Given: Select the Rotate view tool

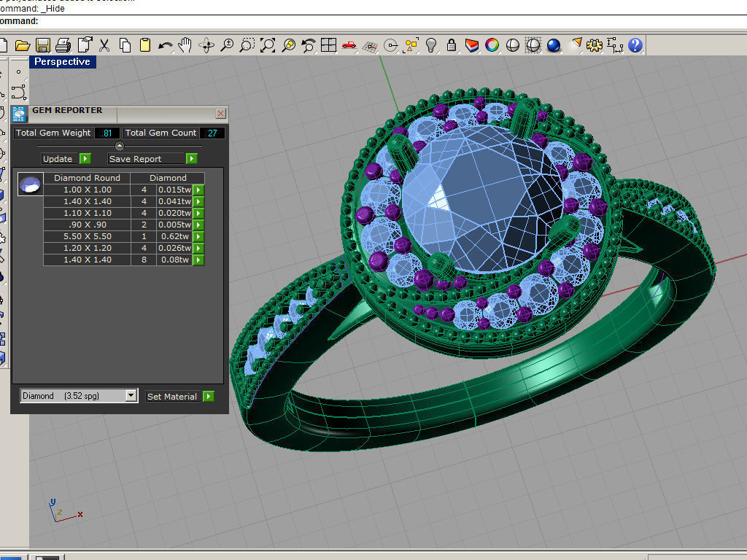Looking at the screenshot, I should click(206, 45).
